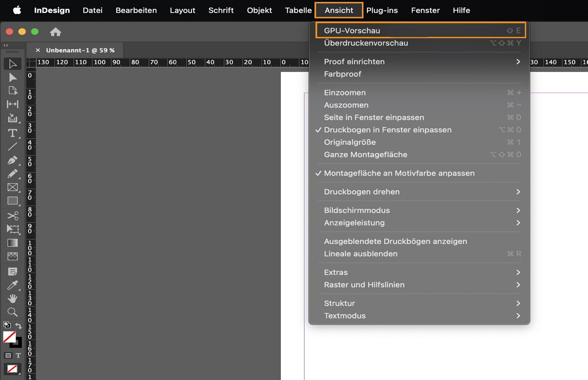Pick the Scissors tool
588x380 pixels.
(12, 215)
